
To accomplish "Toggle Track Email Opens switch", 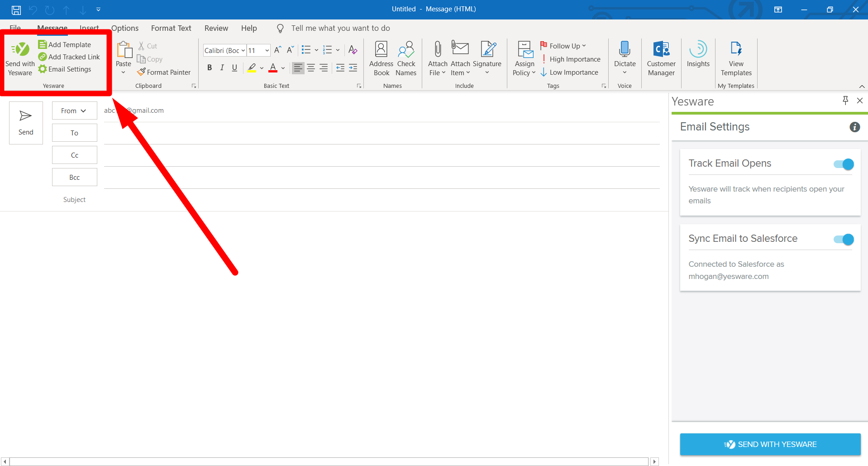I will (844, 164).
